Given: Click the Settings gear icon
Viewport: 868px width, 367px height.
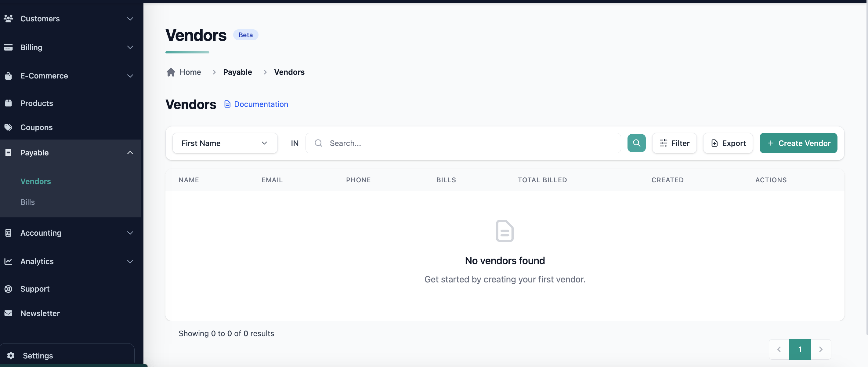Looking at the screenshot, I should click(11, 355).
